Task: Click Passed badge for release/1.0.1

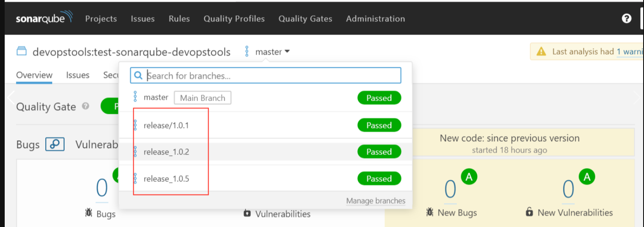Action: tap(379, 125)
